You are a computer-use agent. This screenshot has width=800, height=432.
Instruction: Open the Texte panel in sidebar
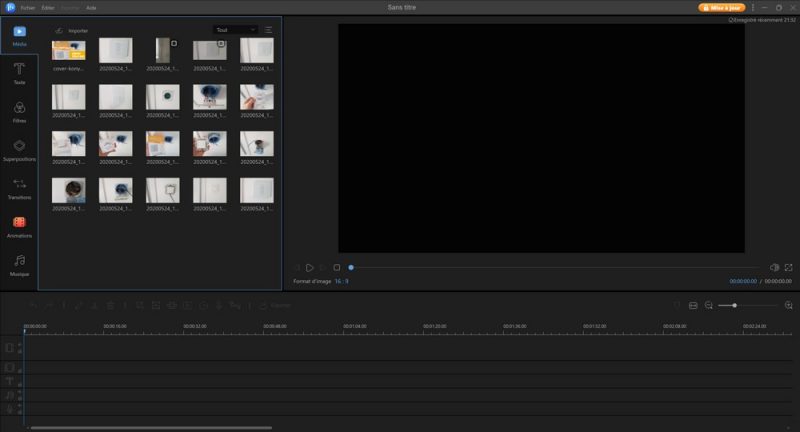point(19,73)
